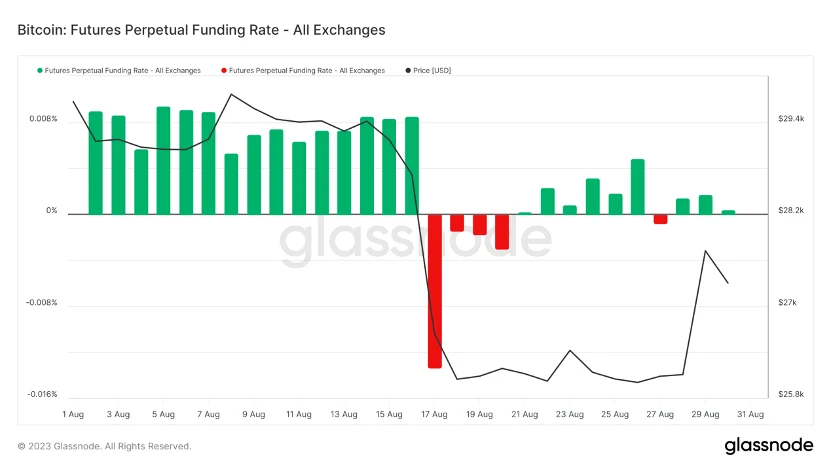Click the red legend dot for Funding Rate

(224, 71)
